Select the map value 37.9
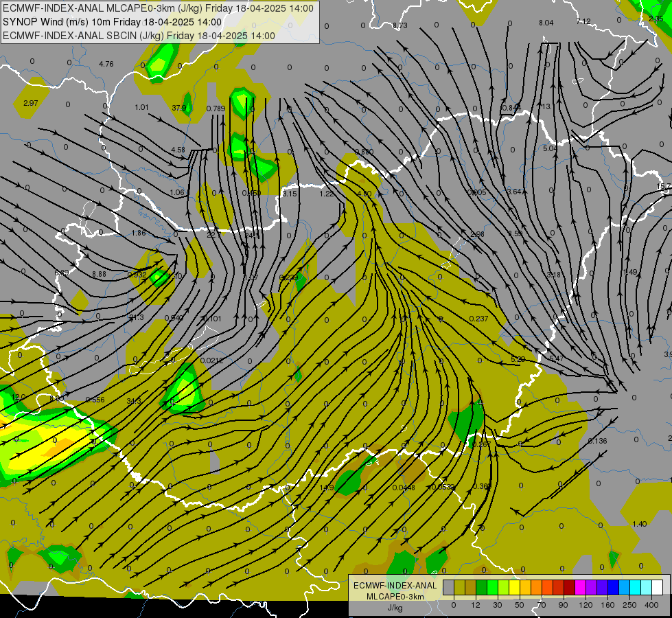Image resolution: width=672 pixels, height=618 pixels. 178,108
